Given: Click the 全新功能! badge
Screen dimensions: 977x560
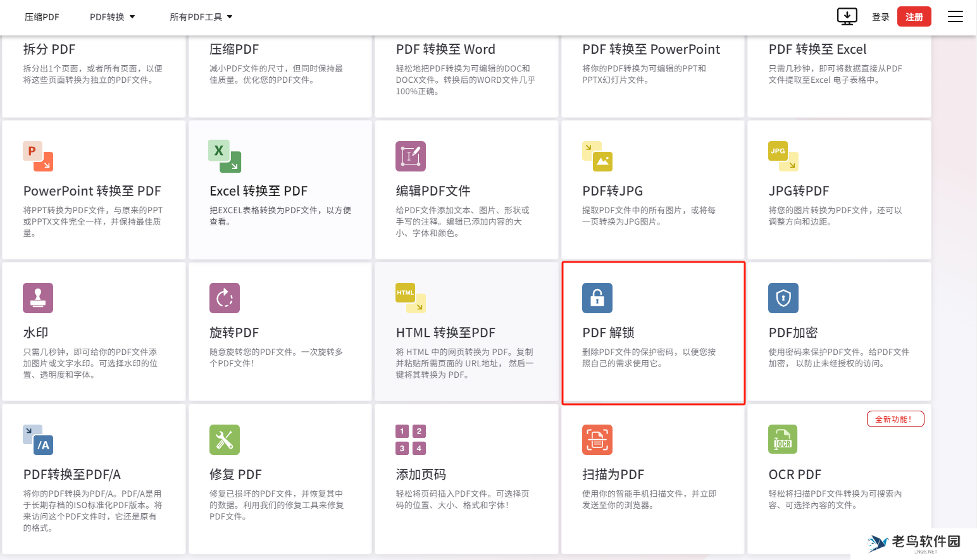Looking at the screenshot, I should click(x=895, y=419).
